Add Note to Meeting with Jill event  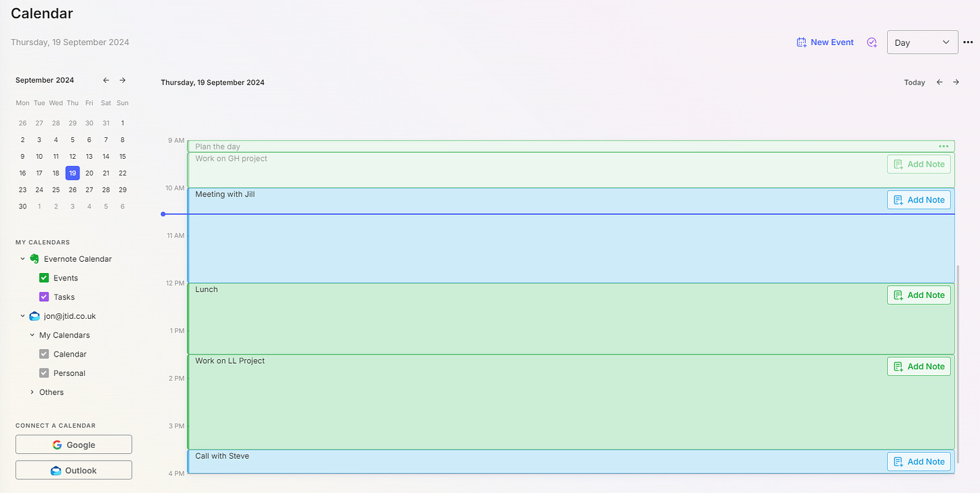tap(919, 200)
